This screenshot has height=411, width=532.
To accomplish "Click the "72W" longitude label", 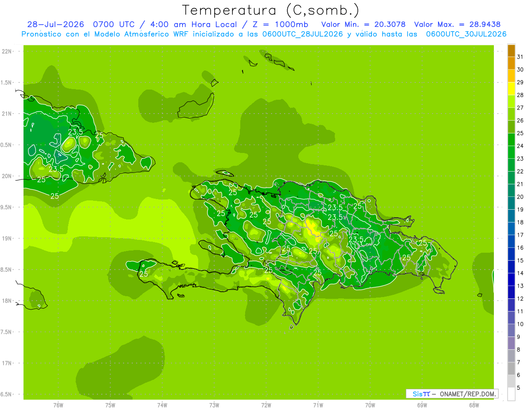I will (266, 405).
